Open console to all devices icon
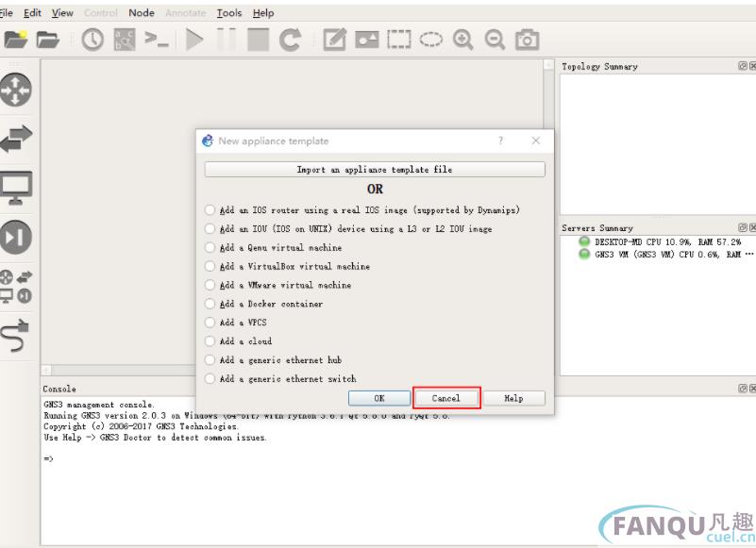Viewport: 756px width, 548px height. [157, 39]
